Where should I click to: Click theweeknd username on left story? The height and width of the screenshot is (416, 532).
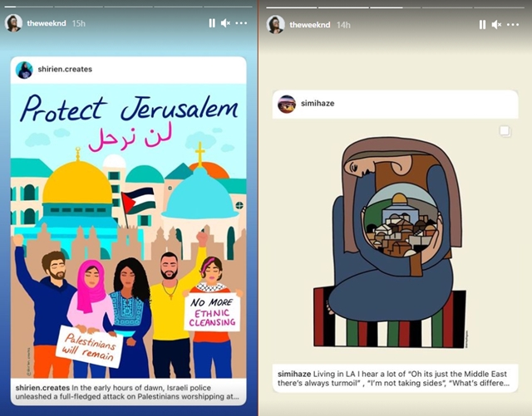coord(47,23)
